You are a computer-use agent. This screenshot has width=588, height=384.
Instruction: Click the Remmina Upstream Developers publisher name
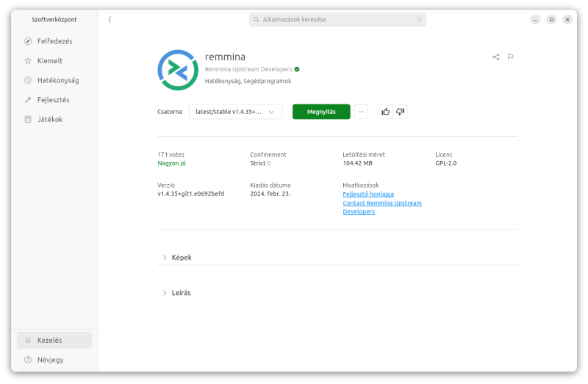click(248, 69)
